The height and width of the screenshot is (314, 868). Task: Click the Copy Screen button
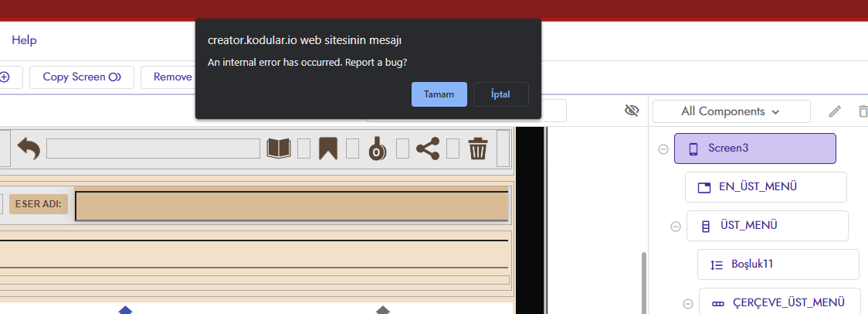point(82,77)
